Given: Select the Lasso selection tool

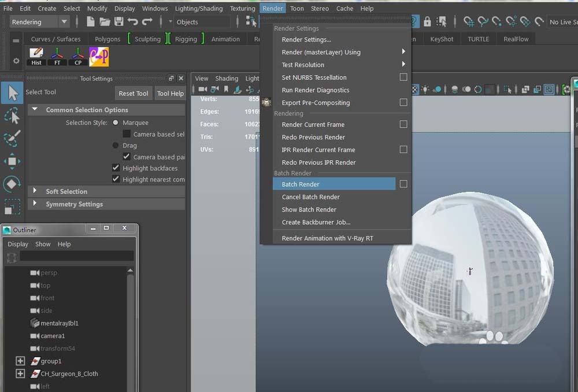Looking at the screenshot, I should coord(12,116).
